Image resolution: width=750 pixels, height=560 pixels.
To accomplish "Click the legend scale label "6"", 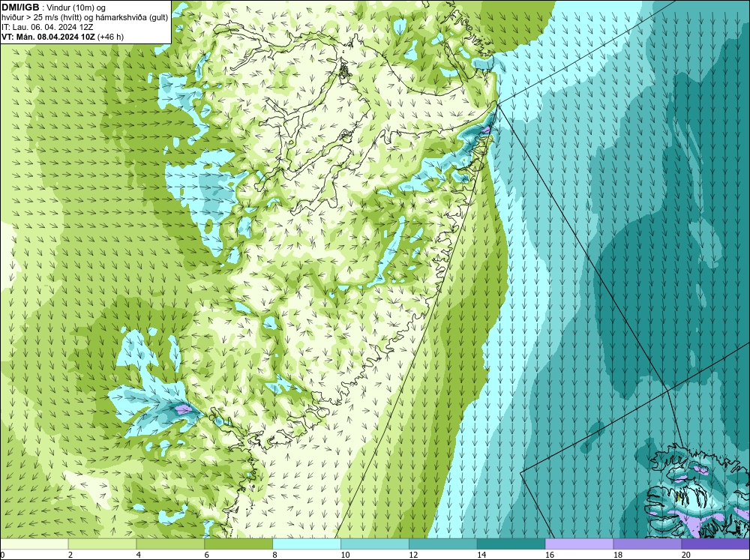I will (x=207, y=555).
